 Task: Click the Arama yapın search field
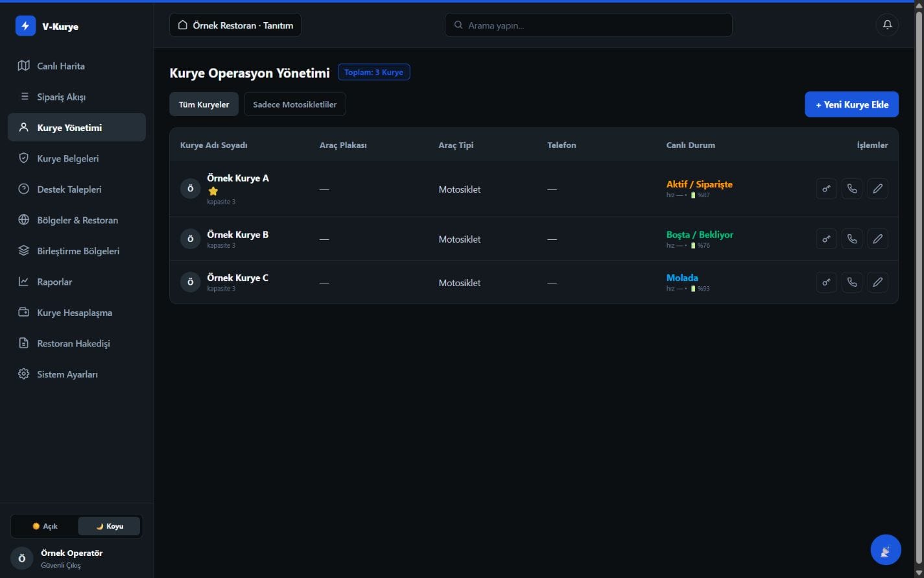tap(589, 25)
